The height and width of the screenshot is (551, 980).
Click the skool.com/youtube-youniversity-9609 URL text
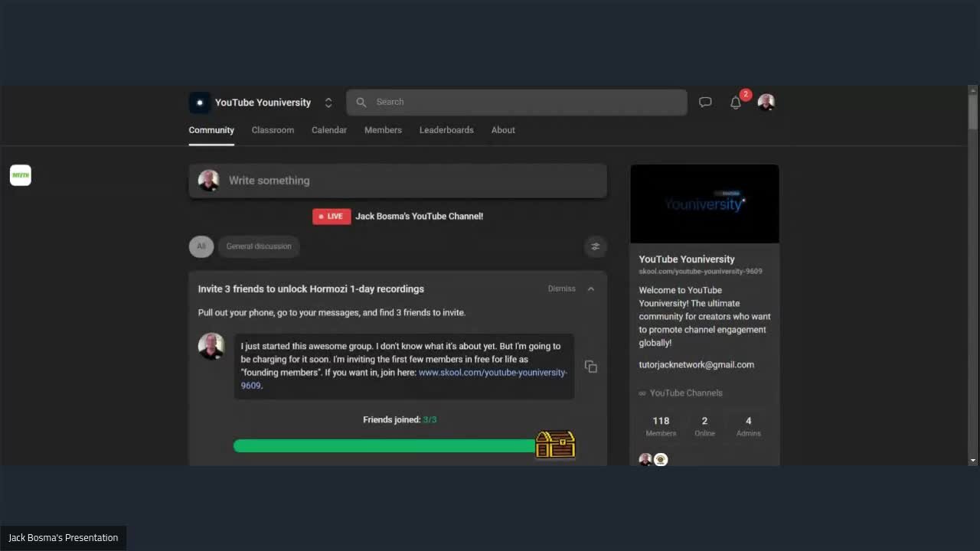tap(701, 272)
